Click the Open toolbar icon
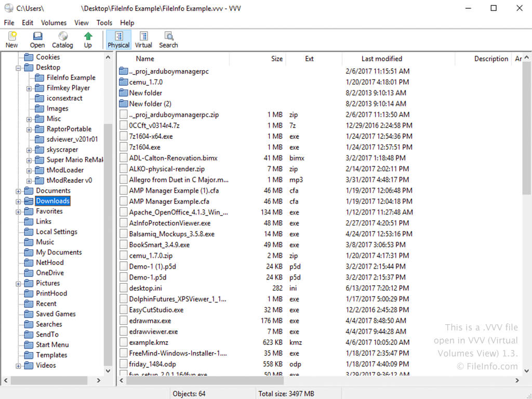The width and height of the screenshot is (532, 399). click(x=37, y=39)
